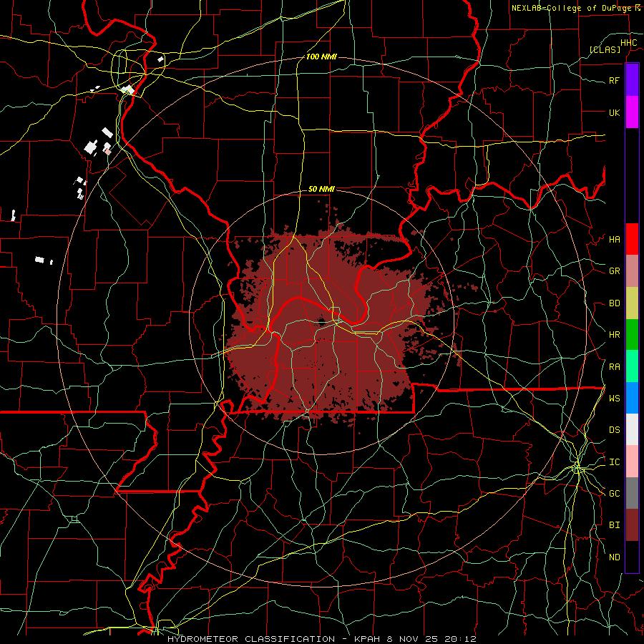The image size is (644, 644).
Task: Click the "RA" legend label
Action: point(614,367)
